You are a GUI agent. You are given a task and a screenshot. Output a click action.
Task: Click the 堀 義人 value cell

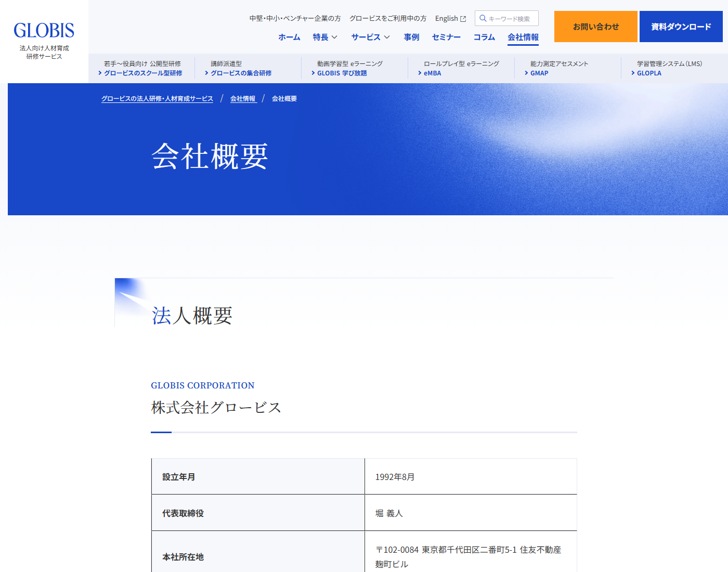pos(471,513)
